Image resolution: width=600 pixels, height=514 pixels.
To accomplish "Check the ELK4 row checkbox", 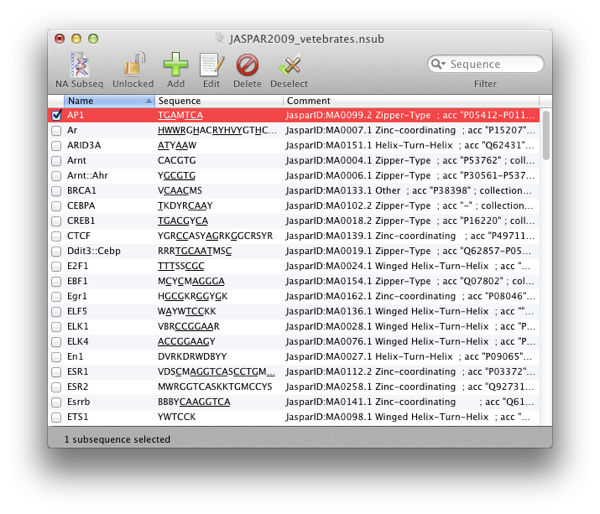I will pos(56,341).
